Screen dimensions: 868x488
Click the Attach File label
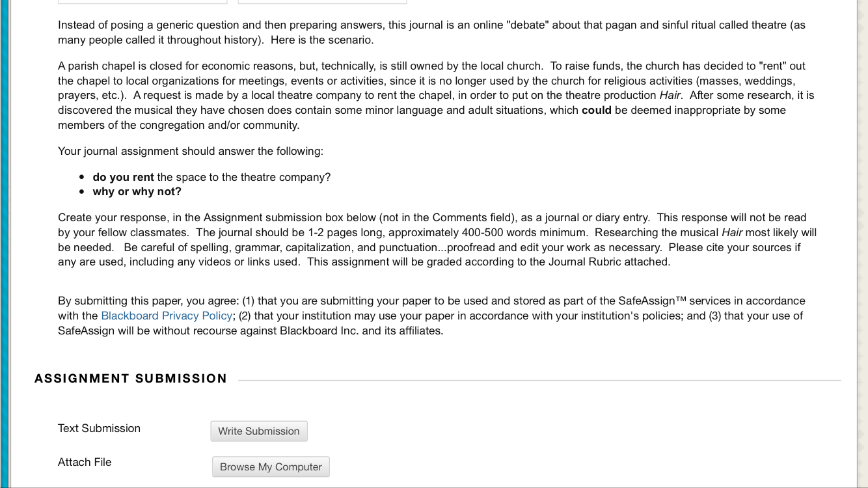tap(85, 462)
